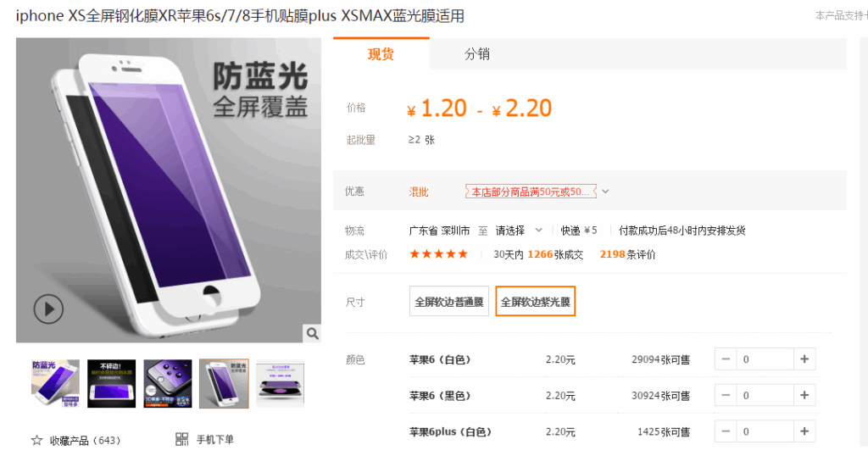This screenshot has width=868, height=456.
Task: Decrease quantity for 苹果6（白色）
Action: click(x=726, y=359)
